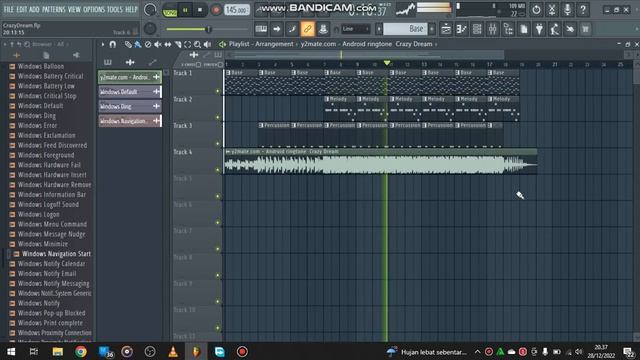Image resolution: width=640 pixels, height=360 pixels.
Task: Stop playback with the stop button
Action: coord(200,10)
